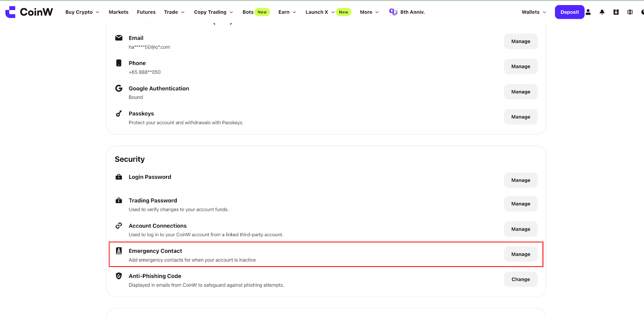This screenshot has height=318, width=644.
Task: Click the Phone device icon
Action: click(x=119, y=63)
